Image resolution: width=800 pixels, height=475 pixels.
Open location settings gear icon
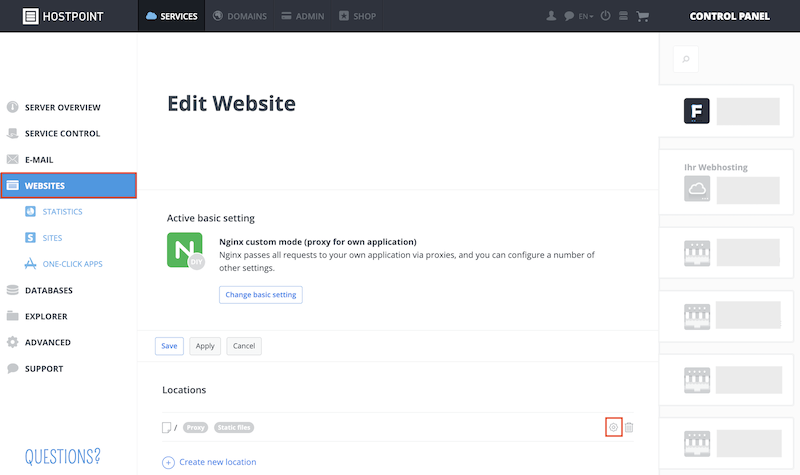pyautogui.click(x=613, y=427)
